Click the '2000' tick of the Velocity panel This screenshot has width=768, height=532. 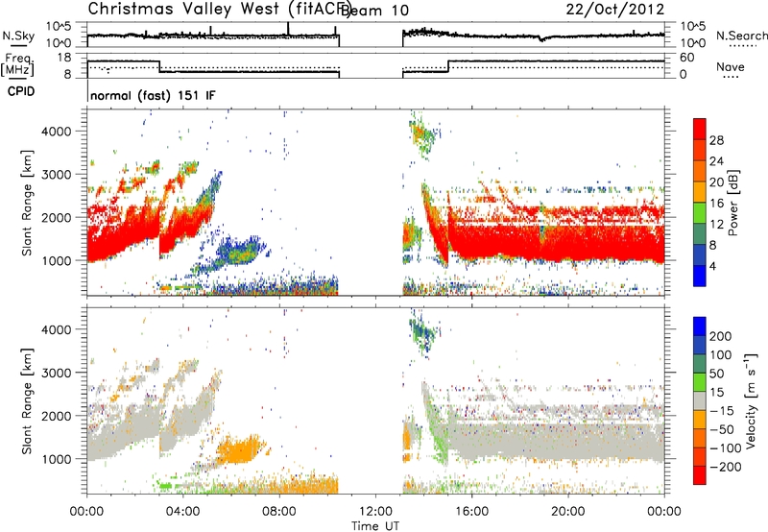click(57, 416)
